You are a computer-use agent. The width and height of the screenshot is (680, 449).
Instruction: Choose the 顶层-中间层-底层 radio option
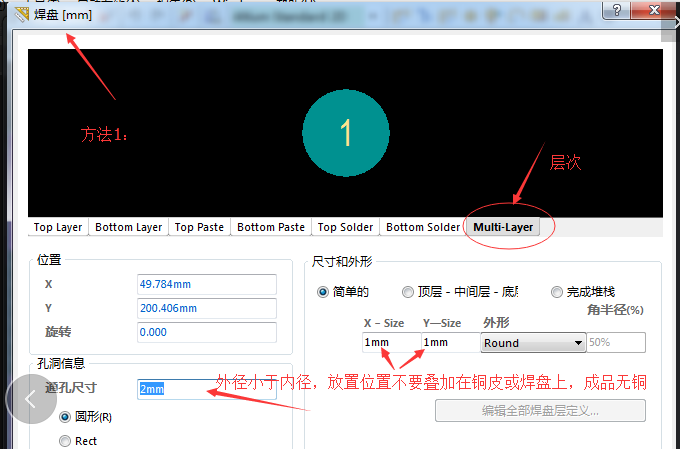click(x=408, y=292)
